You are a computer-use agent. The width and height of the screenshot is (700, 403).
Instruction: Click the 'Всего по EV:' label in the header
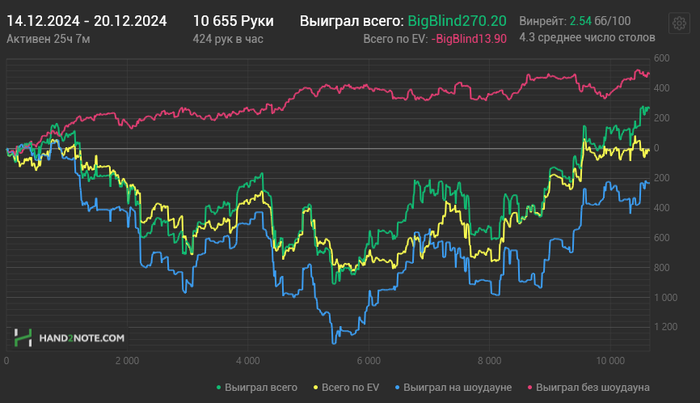396,39
